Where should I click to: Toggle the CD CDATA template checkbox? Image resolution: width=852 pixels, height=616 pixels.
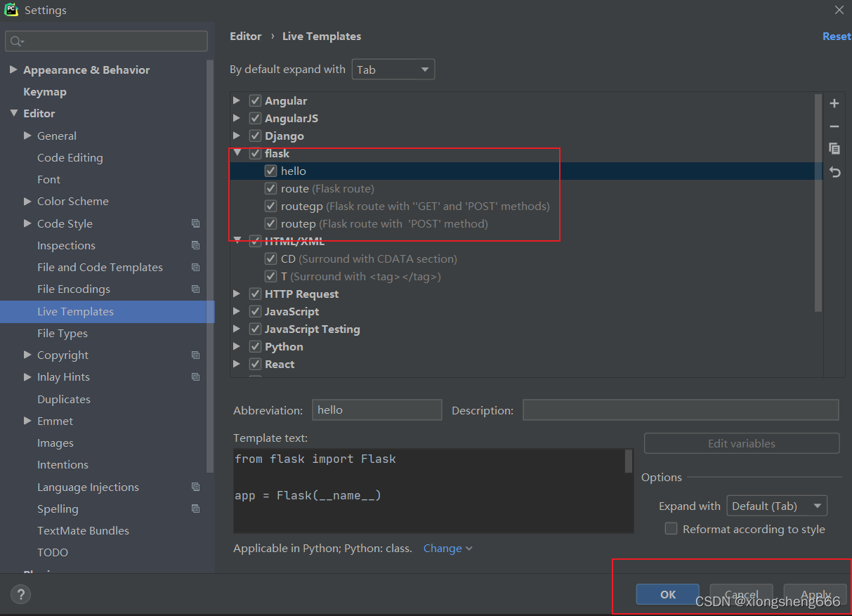pos(270,258)
